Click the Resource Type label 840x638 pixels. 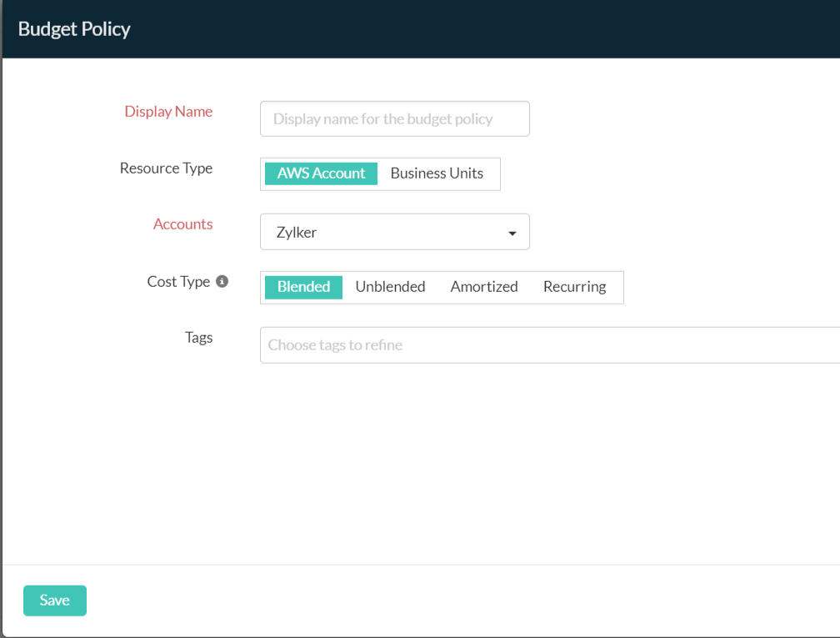pos(166,168)
